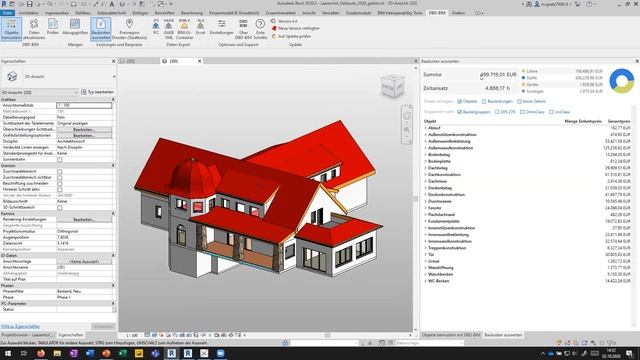This screenshot has width=640, height=360.
Task: Toggle the Zuschneidebereich checkbox
Action: point(60,171)
